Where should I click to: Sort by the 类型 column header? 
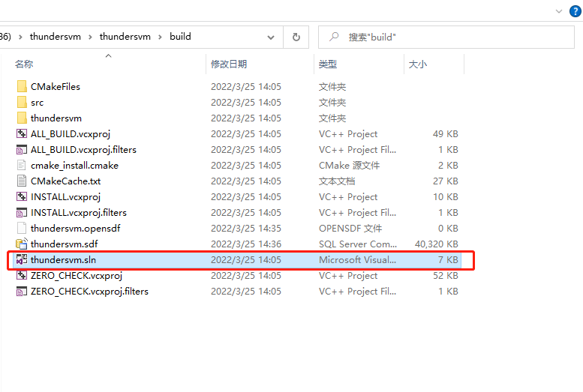tap(328, 64)
